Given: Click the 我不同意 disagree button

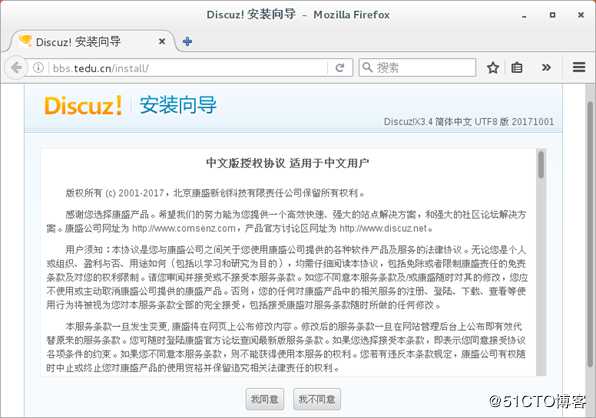Looking at the screenshot, I should pos(317,399).
